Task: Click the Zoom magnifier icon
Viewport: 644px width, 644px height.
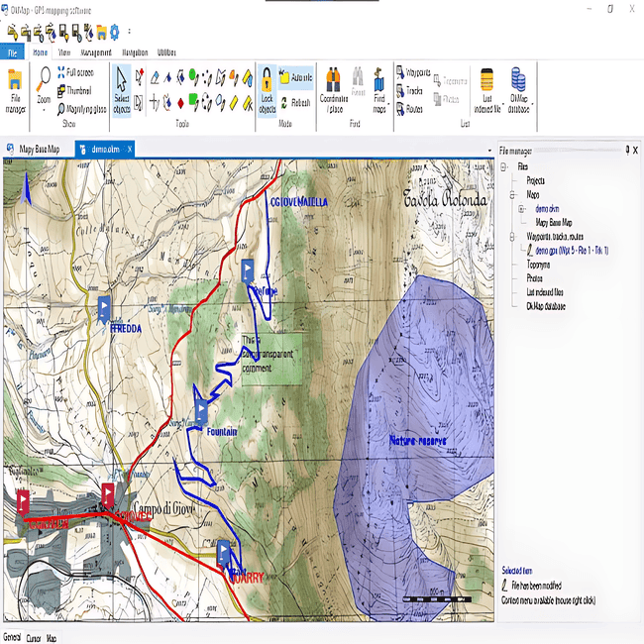Action: [x=44, y=78]
